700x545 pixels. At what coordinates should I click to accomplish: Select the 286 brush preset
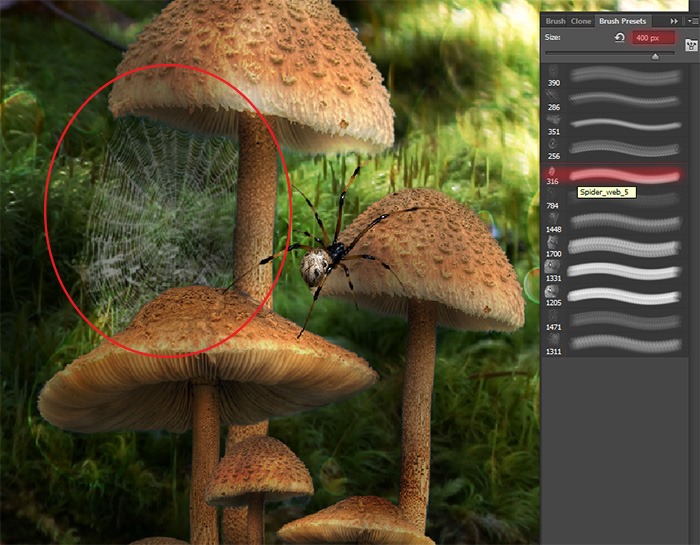click(614, 100)
